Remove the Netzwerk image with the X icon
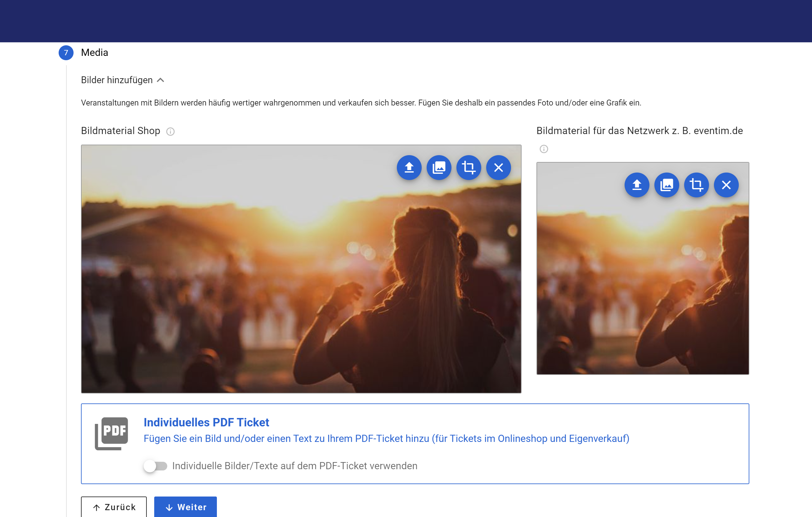The image size is (812, 517). pos(726,185)
